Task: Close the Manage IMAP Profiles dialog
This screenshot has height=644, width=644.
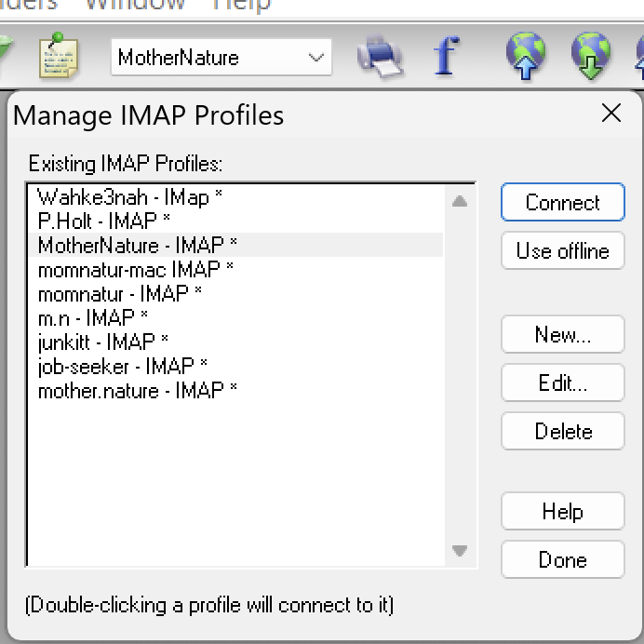Action: click(611, 114)
